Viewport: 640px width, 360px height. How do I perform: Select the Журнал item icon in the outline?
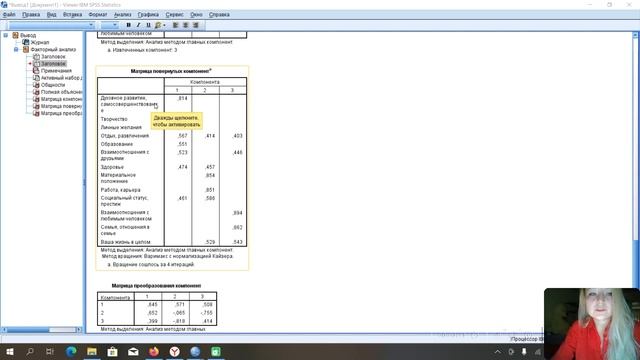[x=26, y=42]
